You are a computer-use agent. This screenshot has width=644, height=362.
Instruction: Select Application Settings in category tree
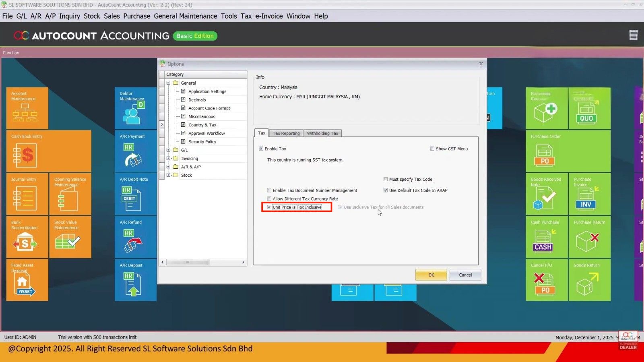pos(207,91)
